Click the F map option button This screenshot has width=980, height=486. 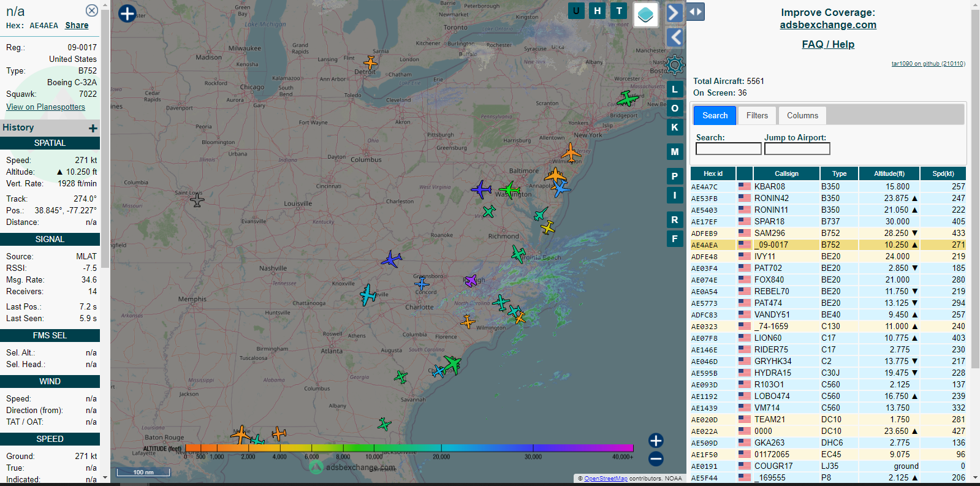coord(675,239)
